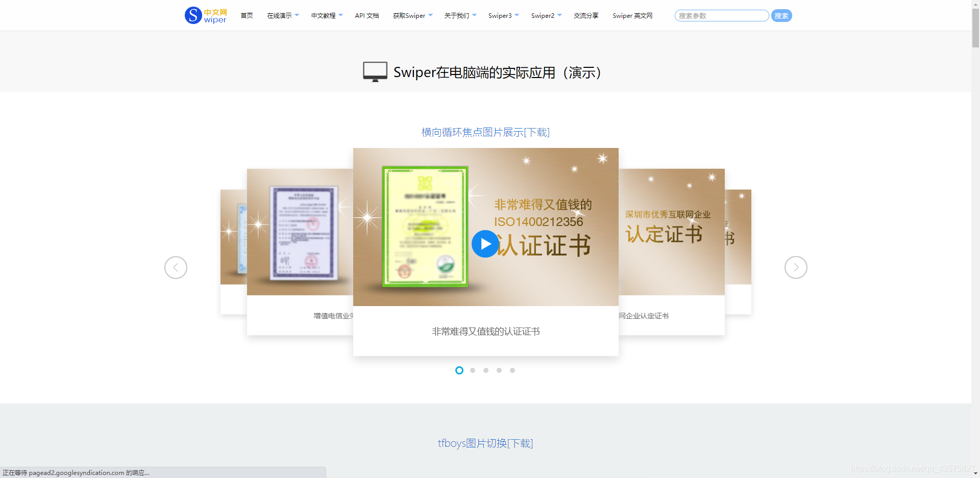This screenshot has height=478, width=980.
Task: Go to the 首页 menu item
Action: tap(247, 15)
